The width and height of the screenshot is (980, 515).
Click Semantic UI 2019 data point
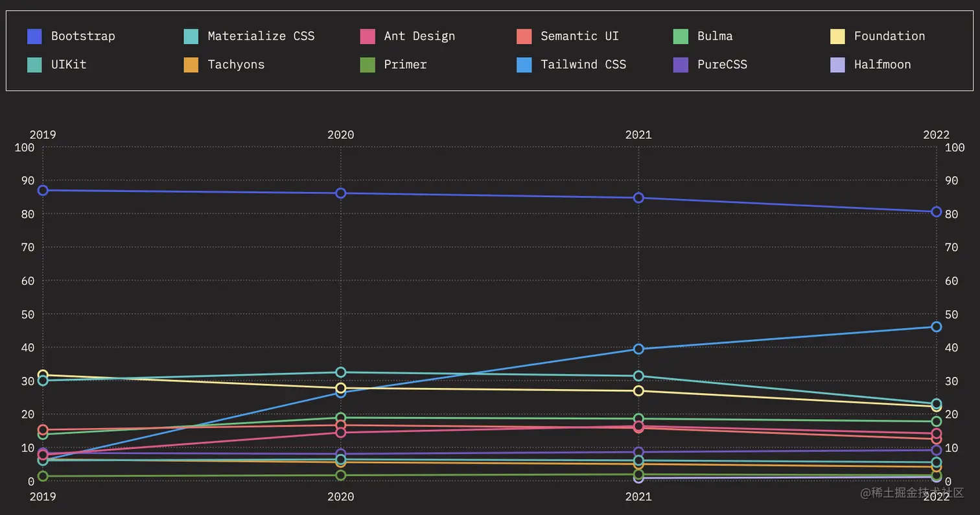tap(43, 430)
